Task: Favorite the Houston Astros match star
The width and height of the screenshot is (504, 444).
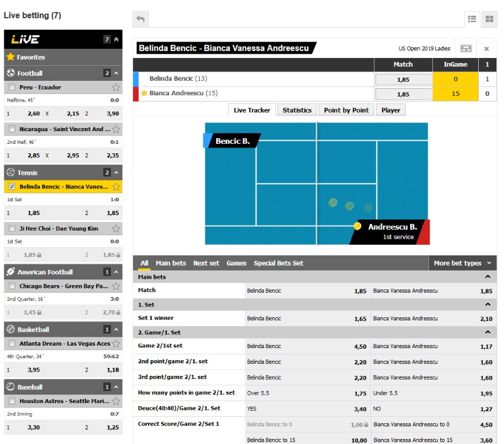Action: click(x=116, y=401)
